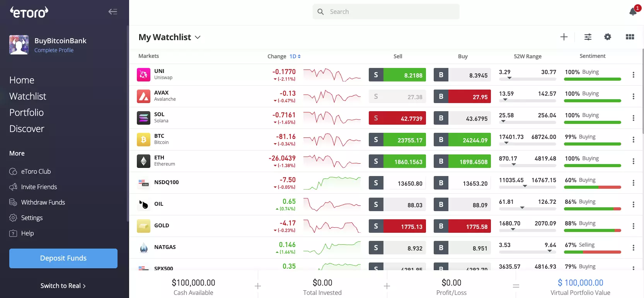Open eToro Club menu item
644x298 pixels.
(30, 171)
